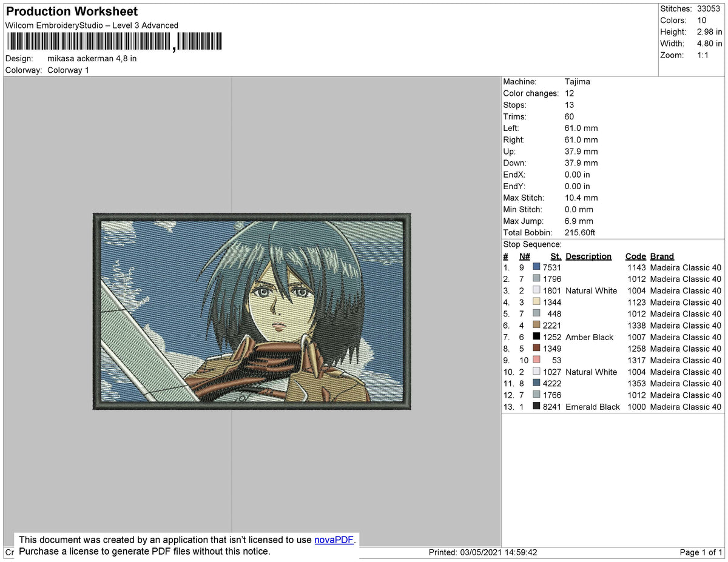
Task: Click the Natural White swatch in row 3
Action: coord(536,290)
